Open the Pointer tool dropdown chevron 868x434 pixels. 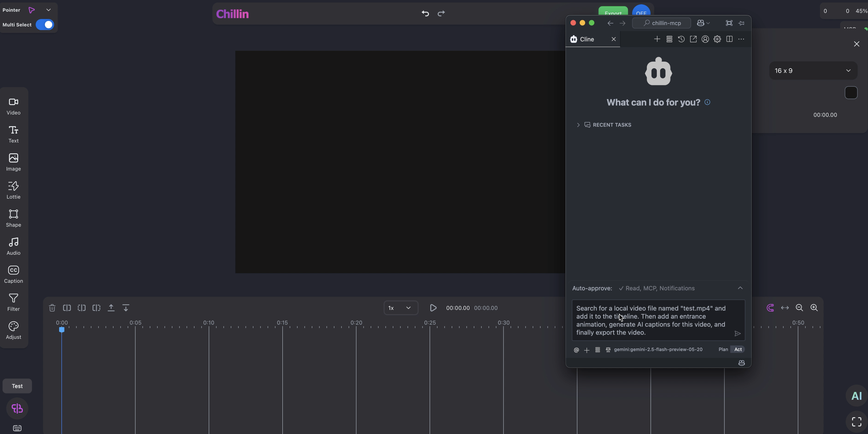point(49,10)
